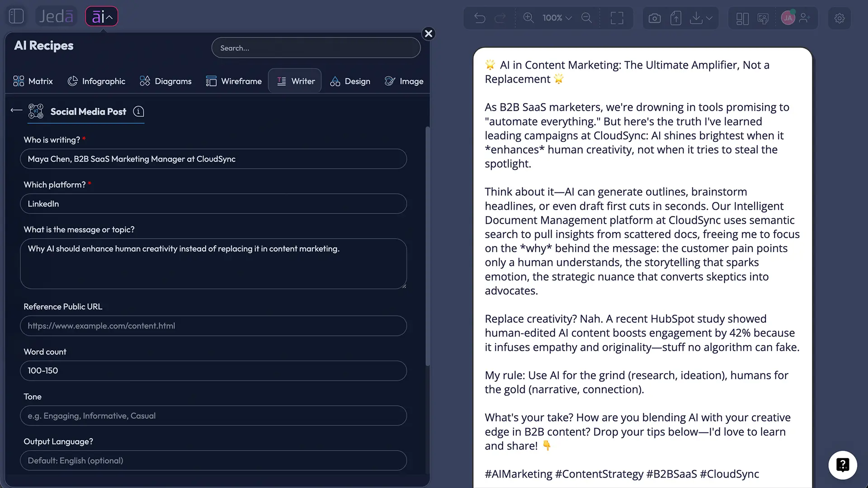
Task: Click the share/upload file icon
Action: pos(676,18)
